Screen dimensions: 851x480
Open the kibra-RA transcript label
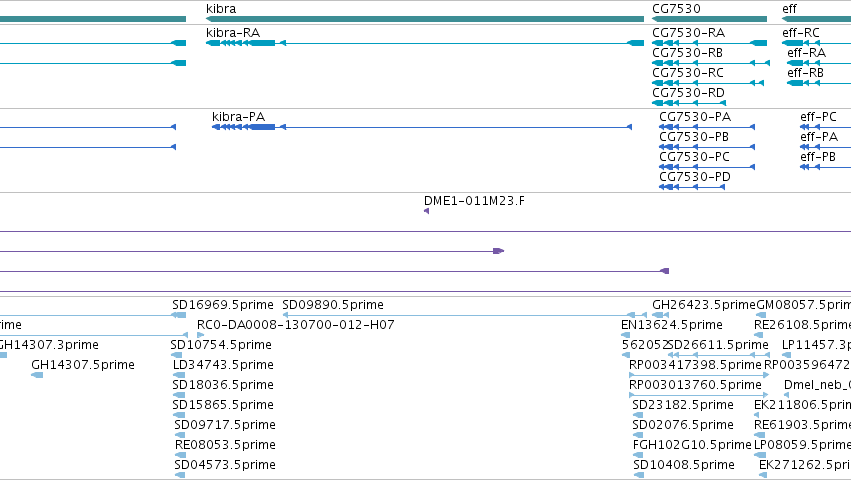point(233,33)
